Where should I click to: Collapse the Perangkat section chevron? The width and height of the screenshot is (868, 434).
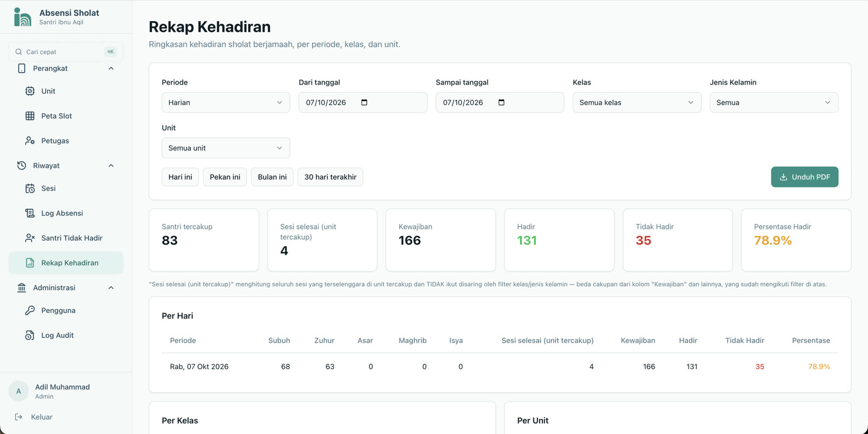pyautogui.click(x=111, y=68)
